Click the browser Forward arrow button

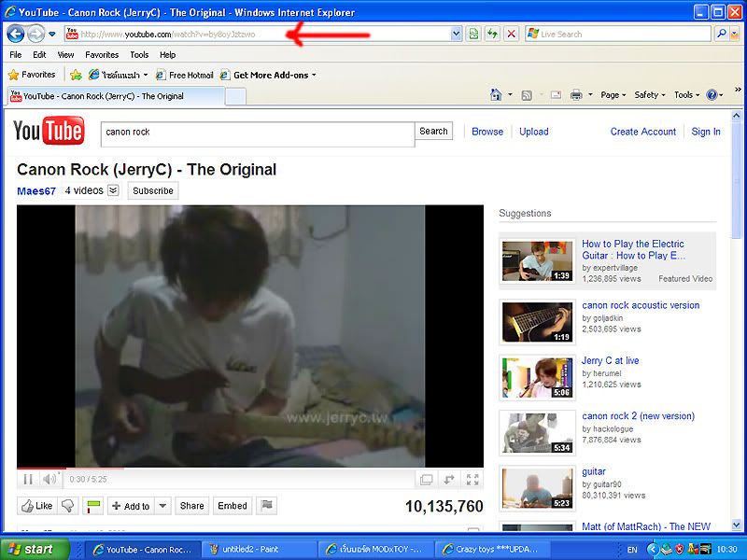35,34
